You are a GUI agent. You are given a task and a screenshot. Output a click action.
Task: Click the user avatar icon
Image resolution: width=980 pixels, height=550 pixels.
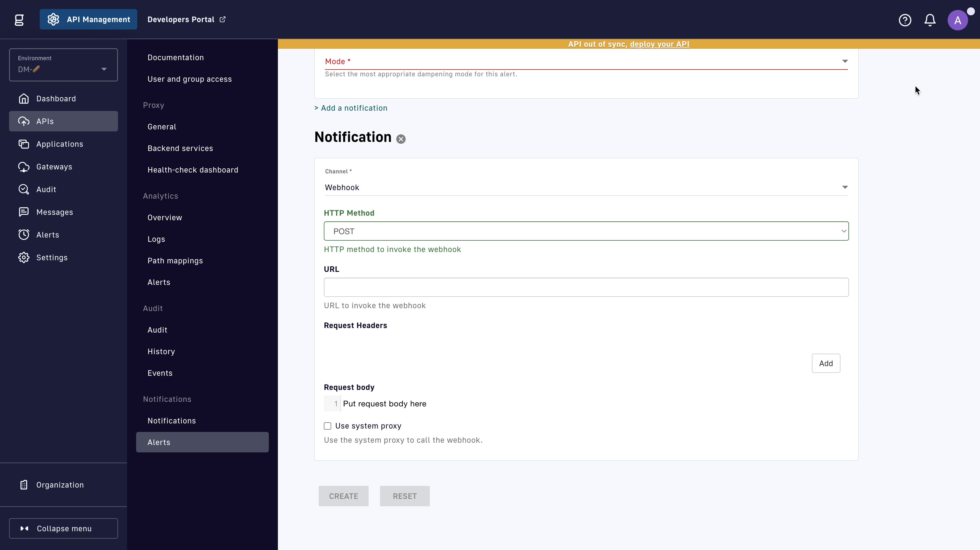pyautogui.click(x=957, y=20)
